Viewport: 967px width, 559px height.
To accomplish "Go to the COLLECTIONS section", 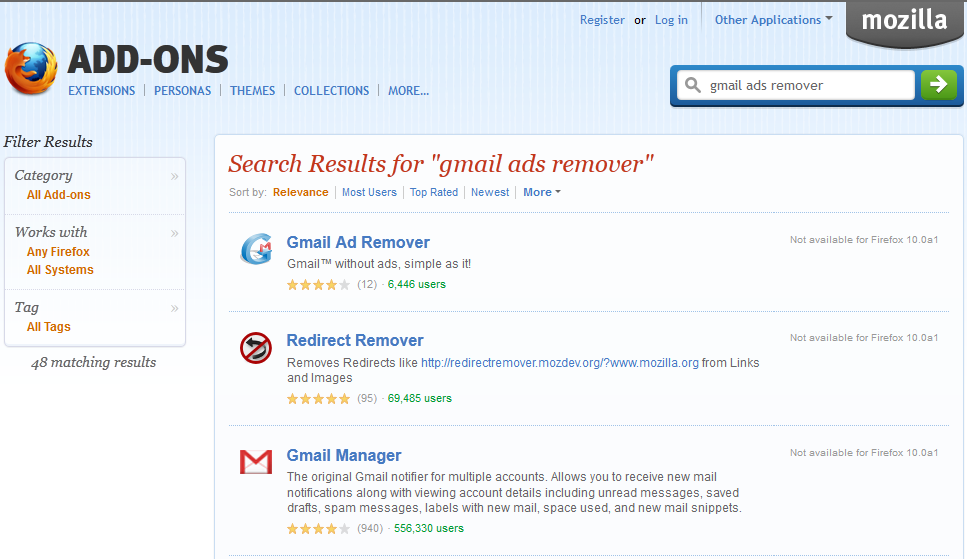I will [331, 91].
